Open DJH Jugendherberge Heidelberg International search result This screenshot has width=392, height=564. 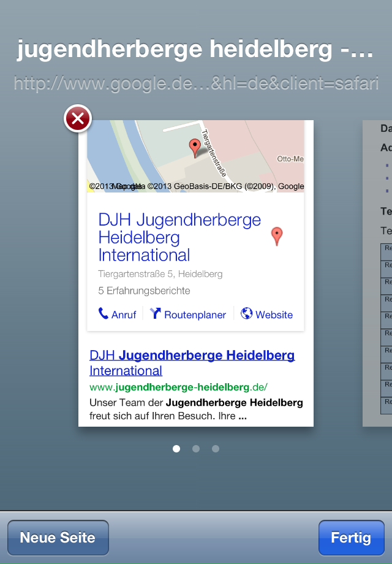[192, 363]
